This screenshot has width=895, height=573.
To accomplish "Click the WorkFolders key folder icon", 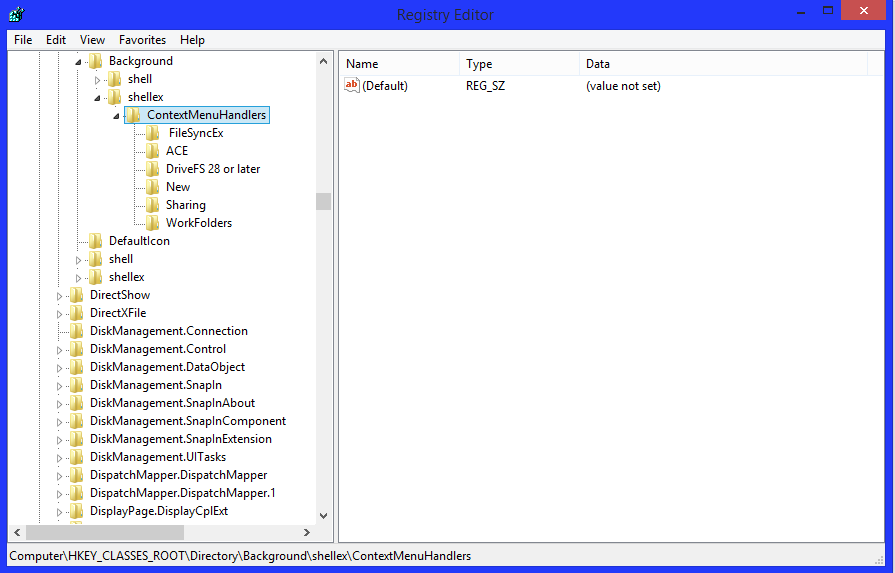I will point(152,223).
